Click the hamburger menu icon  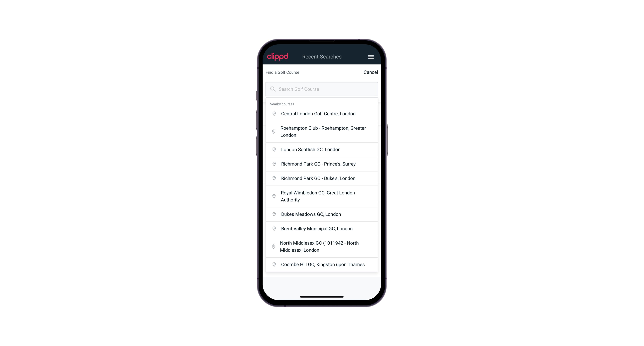[x=371, y=57]
